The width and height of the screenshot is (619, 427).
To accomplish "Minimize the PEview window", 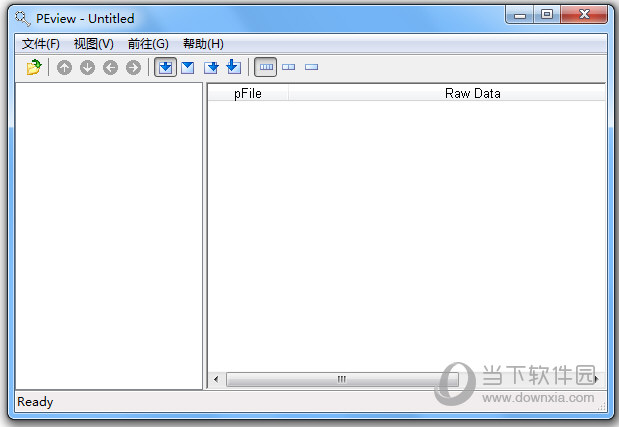I will pos(520,15).
